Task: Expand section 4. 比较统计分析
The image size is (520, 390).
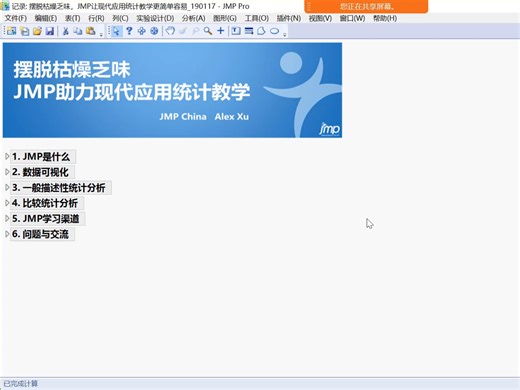Action: pos(7,203)
